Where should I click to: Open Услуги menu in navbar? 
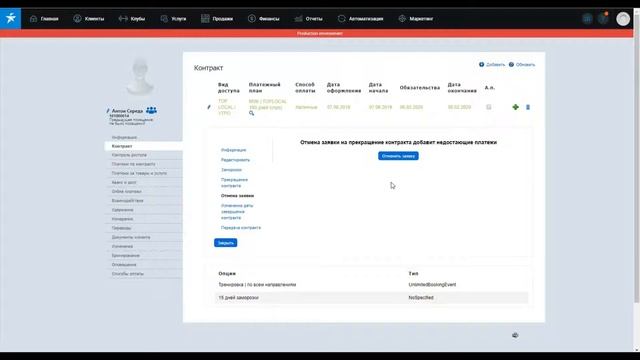click(179, 19)
